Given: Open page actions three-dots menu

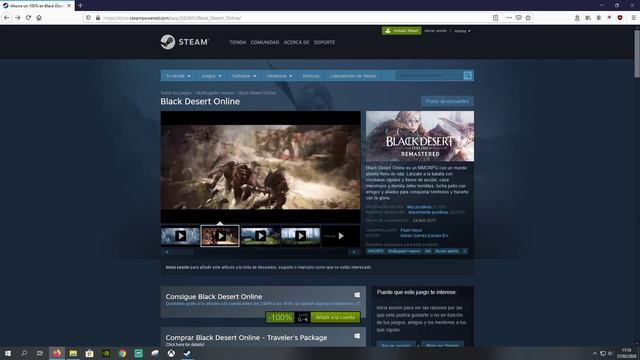Looking at the screenshot, I should click(x=509, y=18).
